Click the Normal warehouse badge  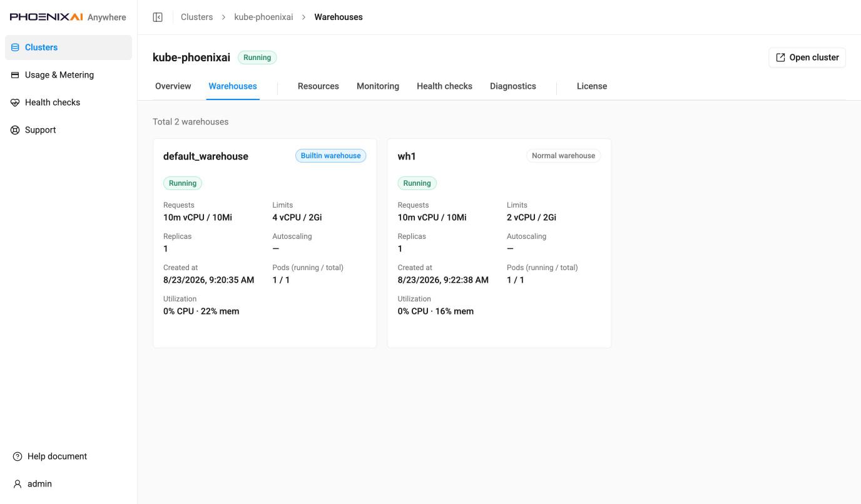click(x=563, y=156)
